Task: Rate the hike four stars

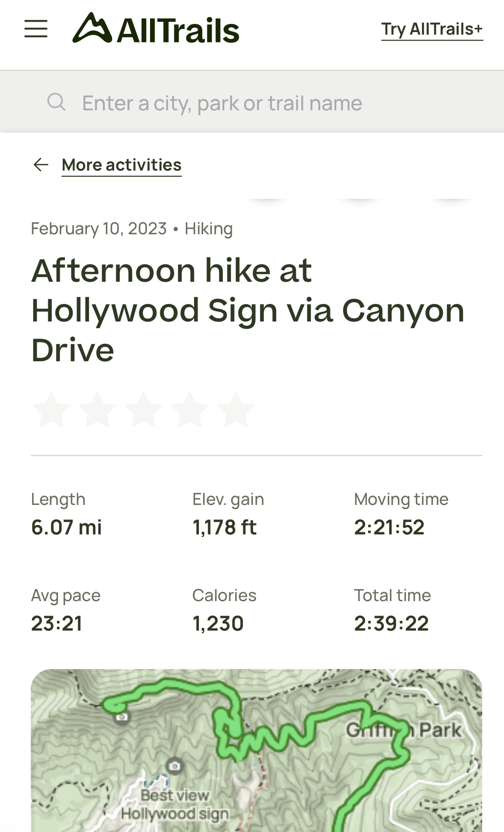Action: pos(190,410)
